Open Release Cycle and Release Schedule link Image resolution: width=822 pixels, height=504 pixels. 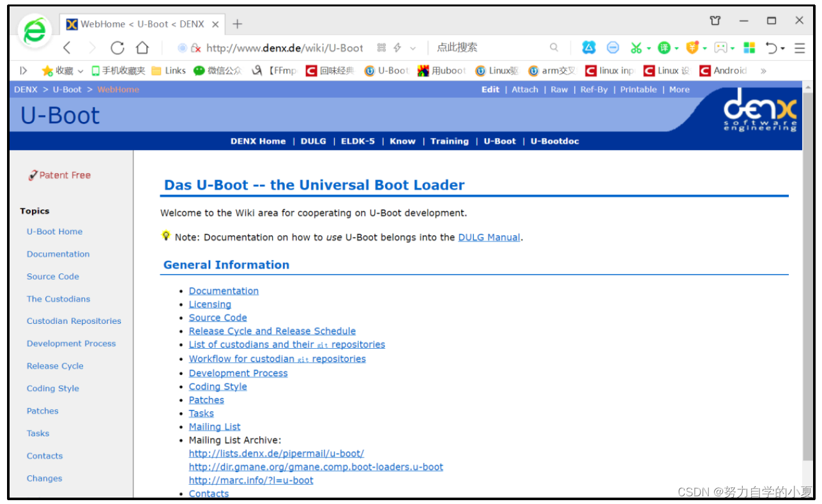[x=272, y=331]
